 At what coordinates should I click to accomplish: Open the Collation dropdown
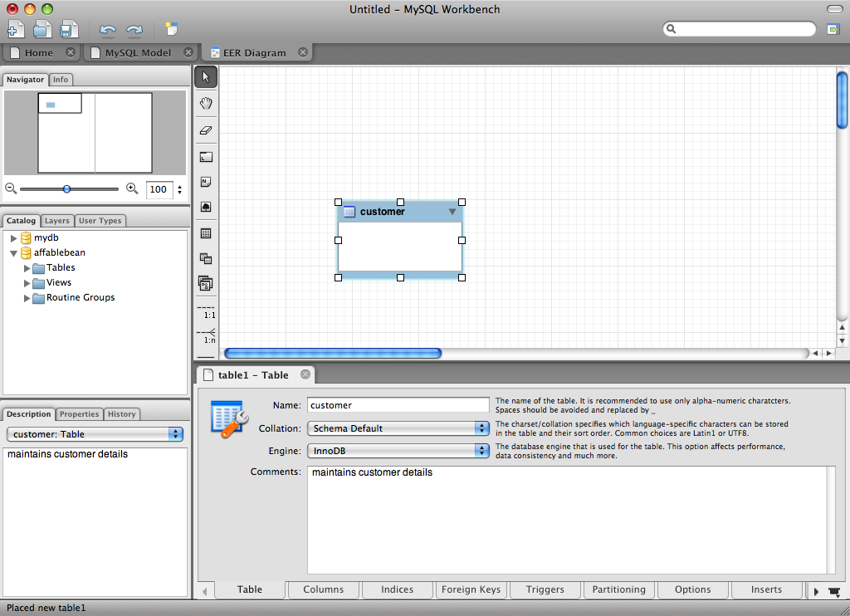pos(398,428)
